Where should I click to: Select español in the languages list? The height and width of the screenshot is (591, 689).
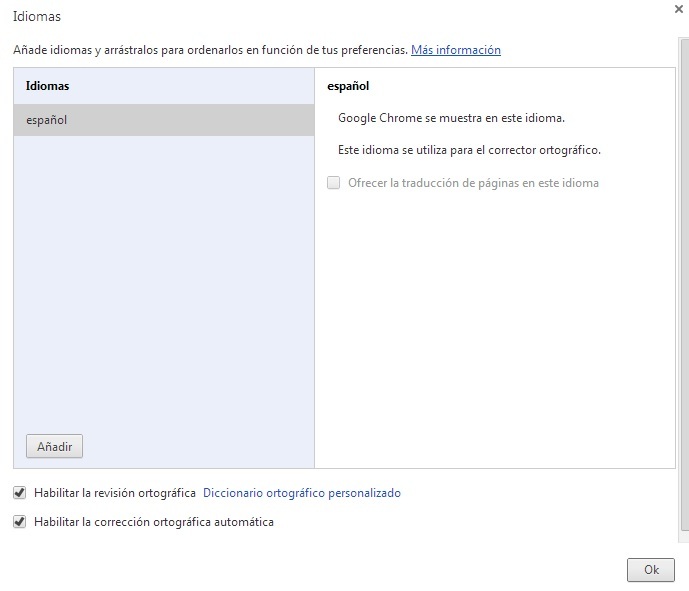coord(163,120)
